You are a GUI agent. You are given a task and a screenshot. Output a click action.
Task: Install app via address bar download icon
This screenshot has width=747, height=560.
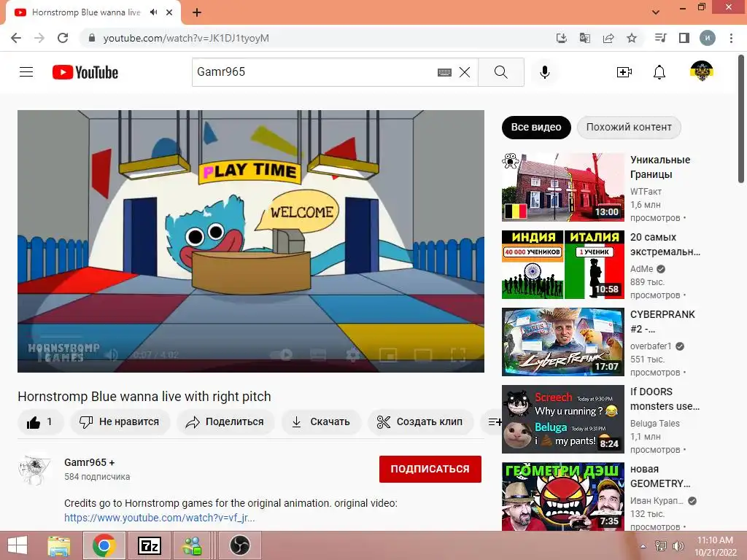(x=562, y=38)
